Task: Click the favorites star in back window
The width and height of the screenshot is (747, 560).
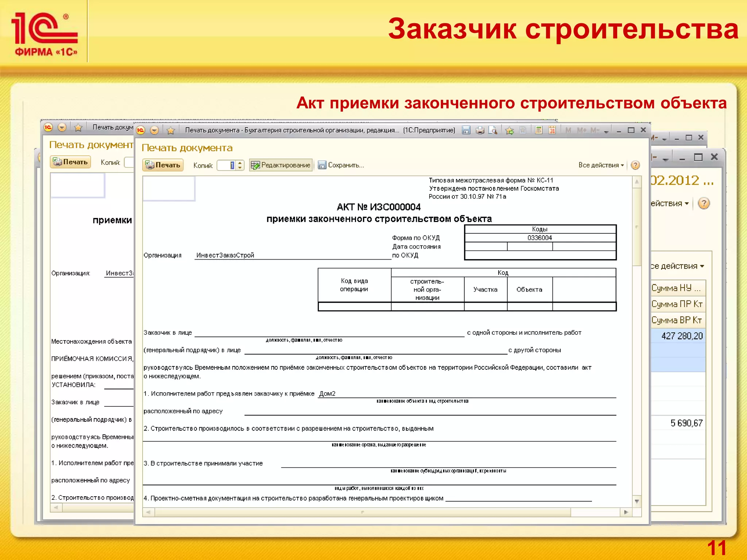Action: 78,127
